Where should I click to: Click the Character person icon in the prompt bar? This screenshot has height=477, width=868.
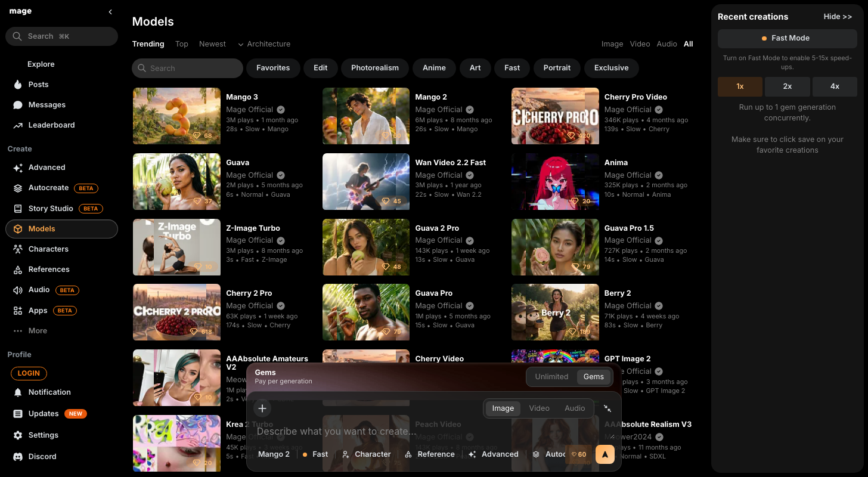(346, 454)
